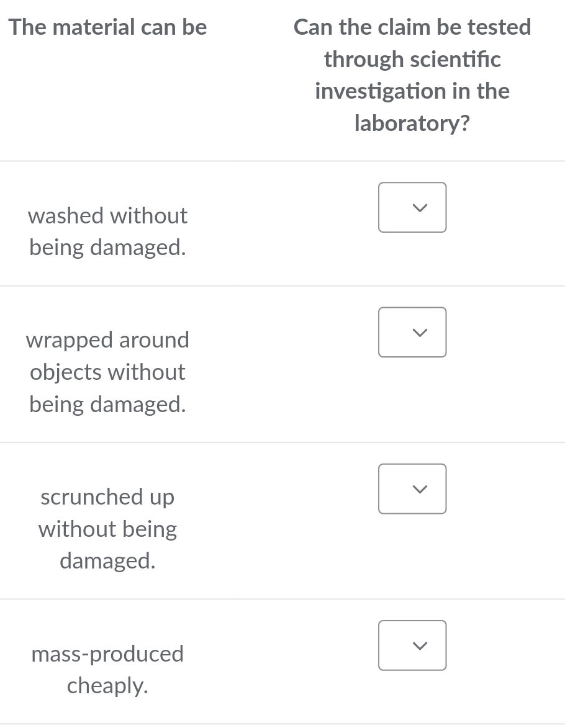This screenshot has height=728, width=565.
Task: Click the chevron in the second answer box
Action: 419,332
